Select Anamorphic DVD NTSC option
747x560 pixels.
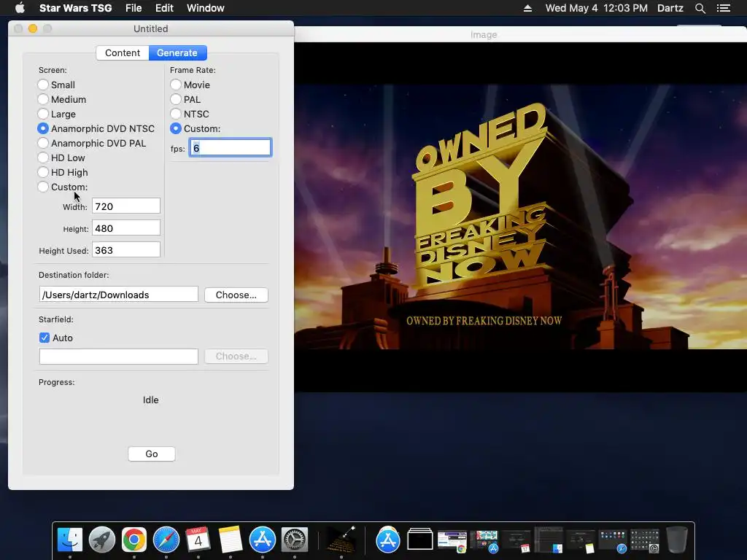coord(43,128)
